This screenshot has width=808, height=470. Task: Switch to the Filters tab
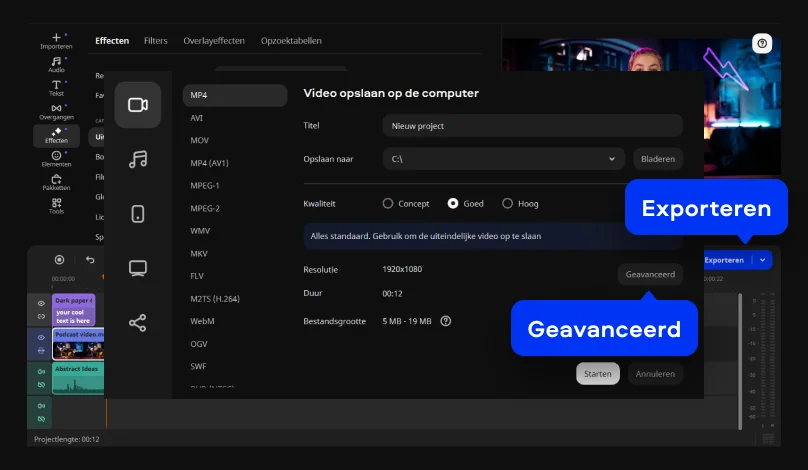tap(155, 41)
